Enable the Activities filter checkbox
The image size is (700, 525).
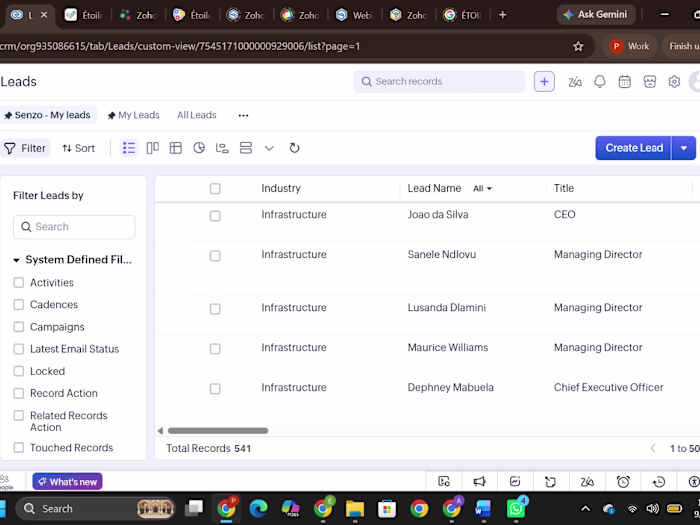[19, 283]
